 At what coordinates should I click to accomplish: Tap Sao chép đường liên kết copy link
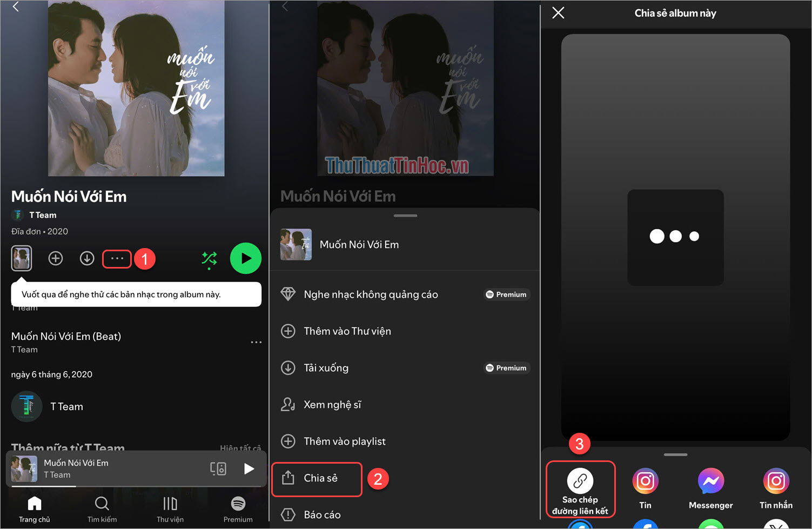click(580, 490)
